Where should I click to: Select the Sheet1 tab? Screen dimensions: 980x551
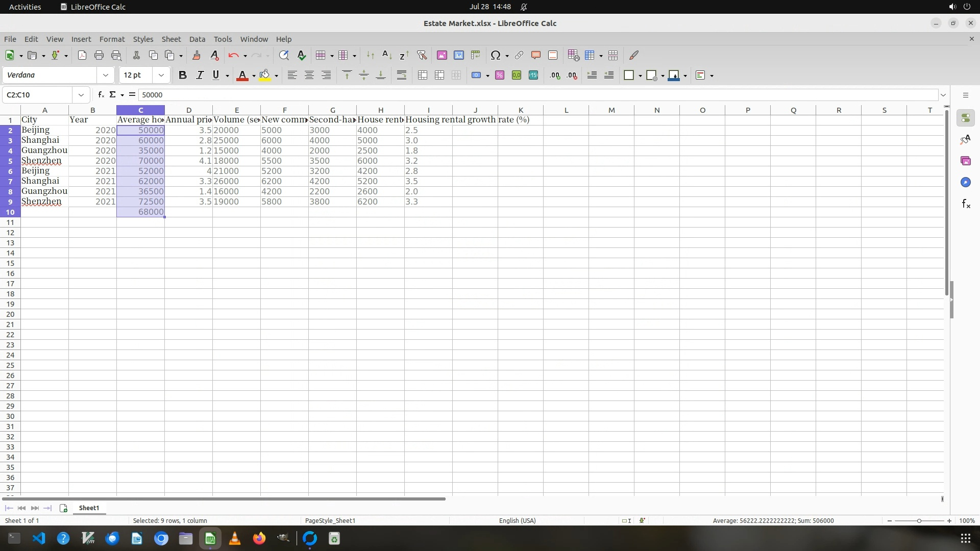89,508
